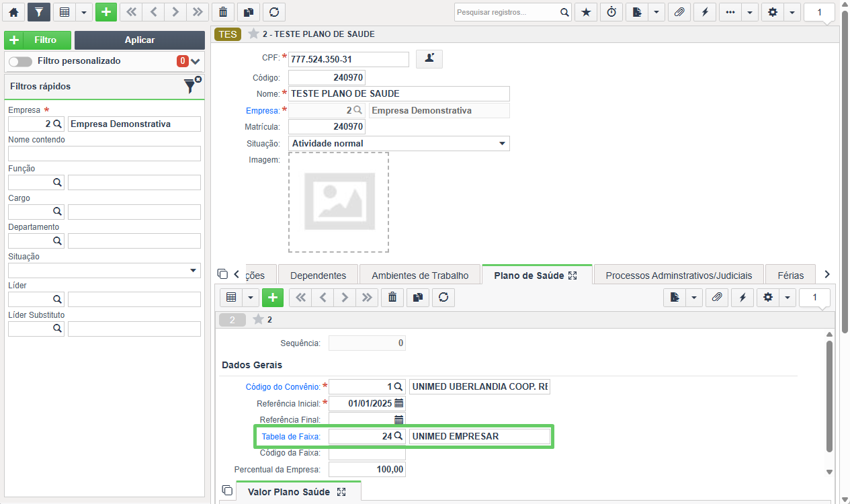Open Plano de Saúde grid options arrow
Screen dimensions: 850x504
point(251,297)
